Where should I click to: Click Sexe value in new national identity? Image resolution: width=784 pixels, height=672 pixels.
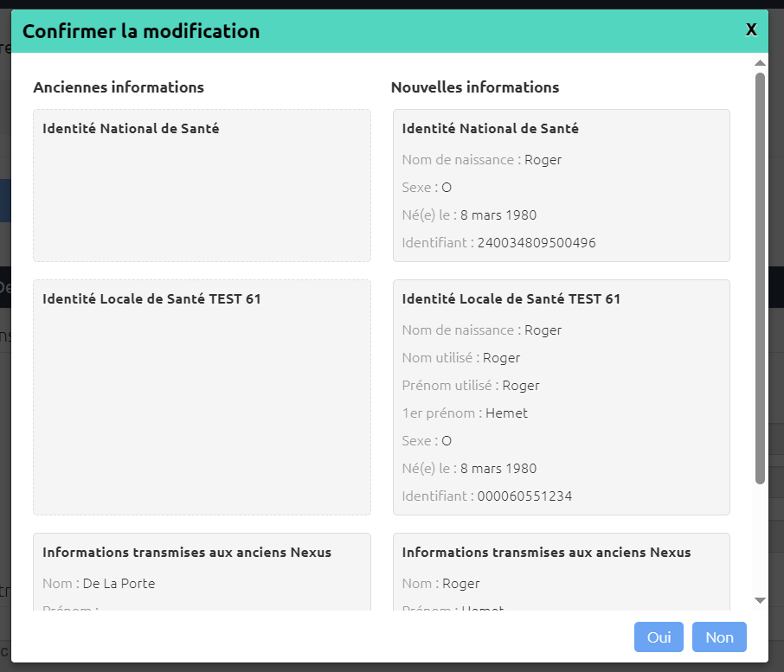tap(447, 188)
